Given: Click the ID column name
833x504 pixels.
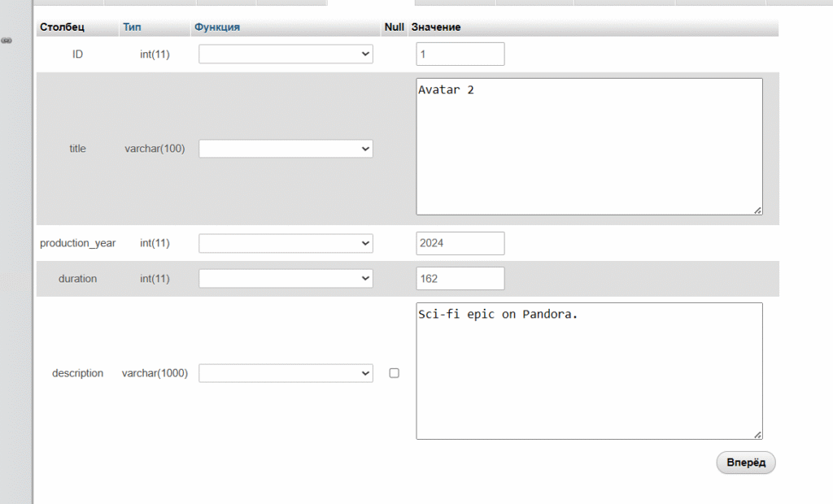Looking at the screenshot, I should click(x=77, y=54).
